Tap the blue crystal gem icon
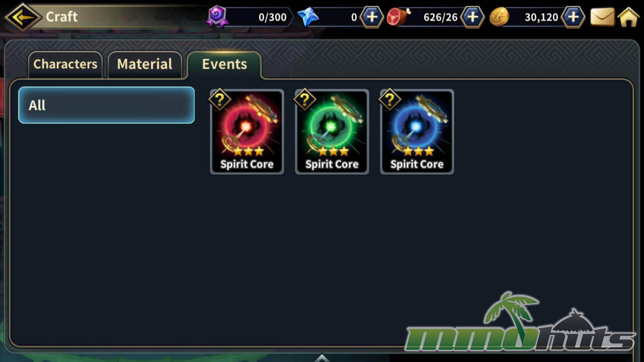The width and height of the screenshot is (644, 362). 308,17
